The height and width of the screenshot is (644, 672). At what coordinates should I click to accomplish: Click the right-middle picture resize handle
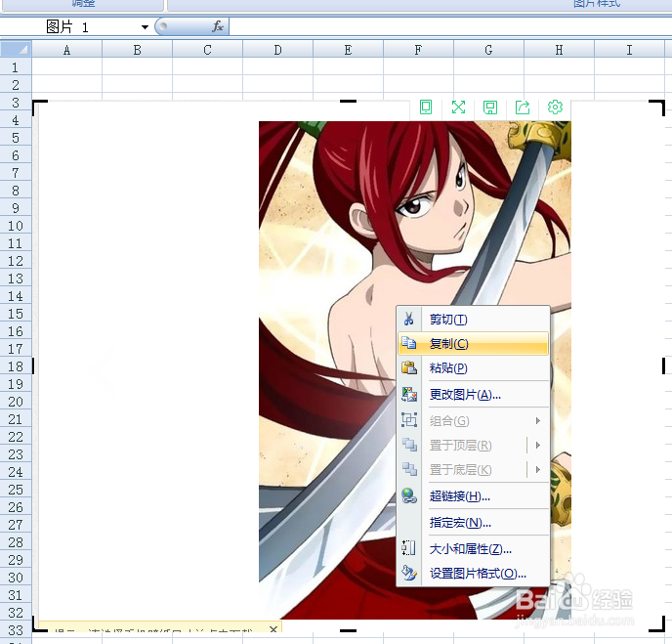[663, 365]
